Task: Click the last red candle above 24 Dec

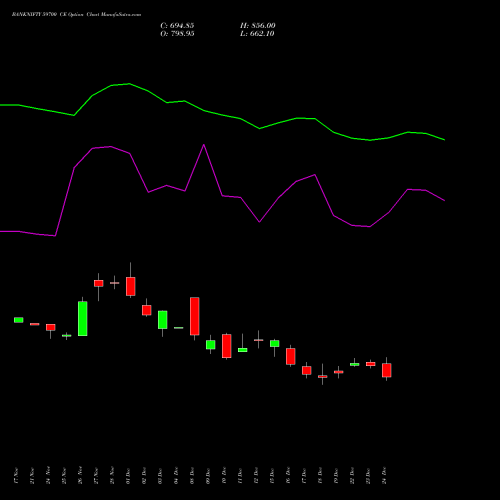Action: pyautogui.click(x=387, y=370)
